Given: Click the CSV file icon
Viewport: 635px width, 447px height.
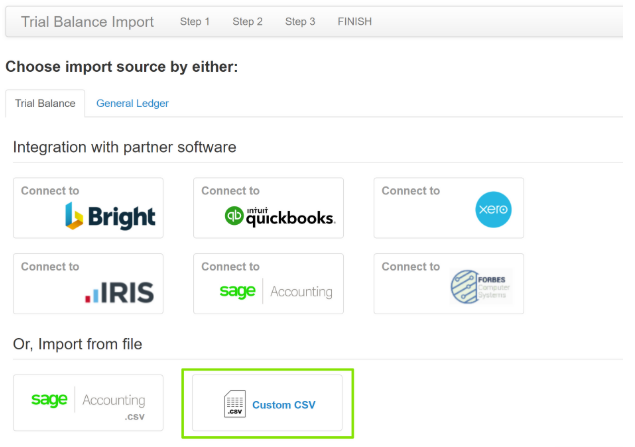Looking at the screenshot, I should tap(234, 404).
